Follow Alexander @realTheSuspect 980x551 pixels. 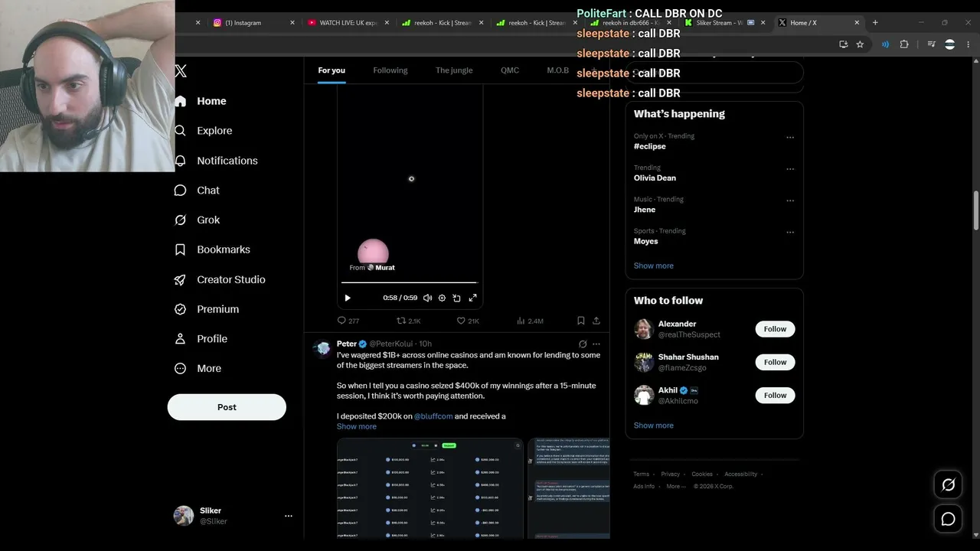(775, 329)
